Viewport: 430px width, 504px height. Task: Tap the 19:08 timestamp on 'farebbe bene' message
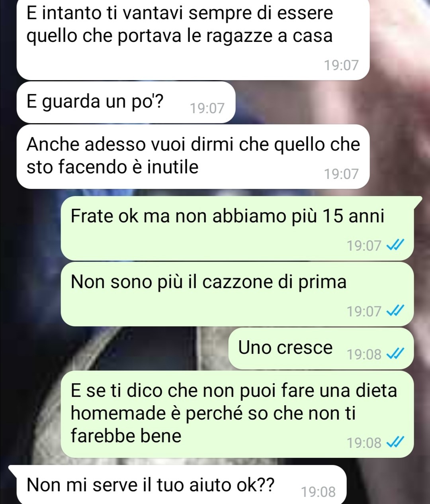[364, 442]
